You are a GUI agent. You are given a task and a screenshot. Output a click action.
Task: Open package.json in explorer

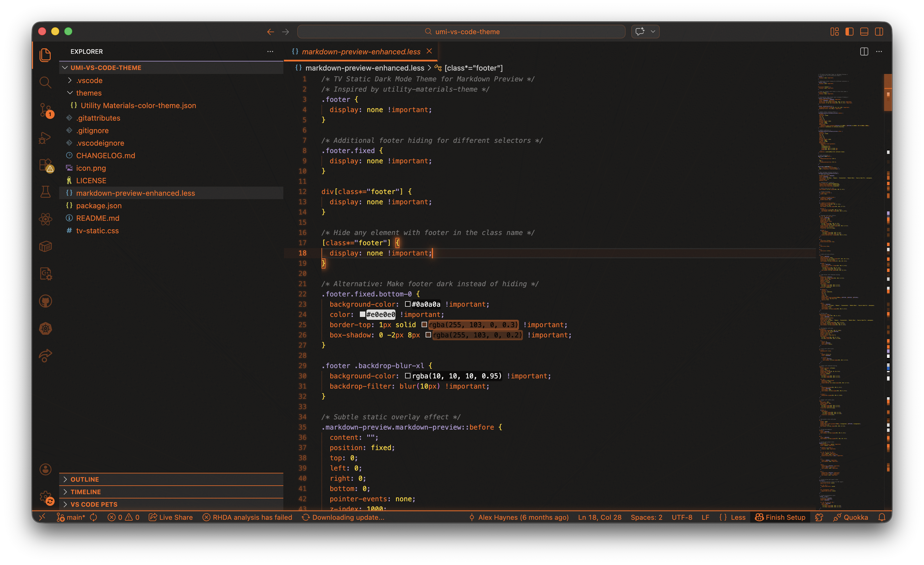click(171, 205)
